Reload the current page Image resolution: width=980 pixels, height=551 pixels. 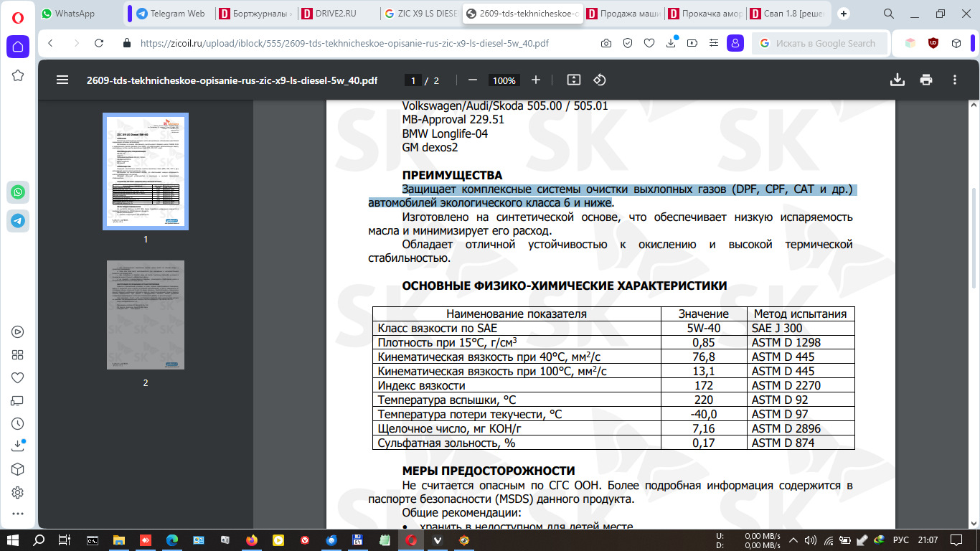click(x=99, y=43)
